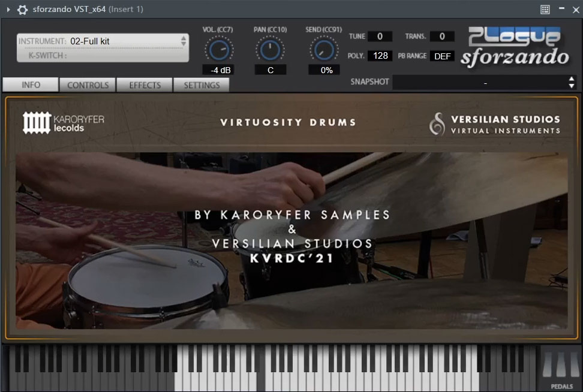Click the PEDALS control
The height and width of the screenshot is (392, 583).
pos(561,369)
